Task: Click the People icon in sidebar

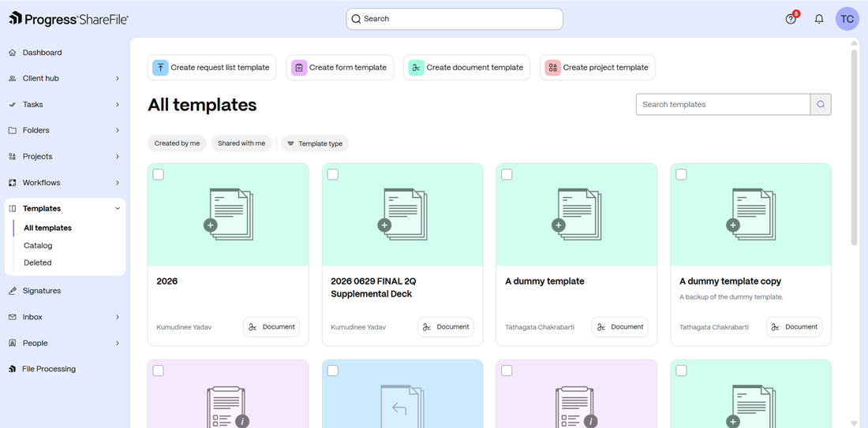Action: 12,343
